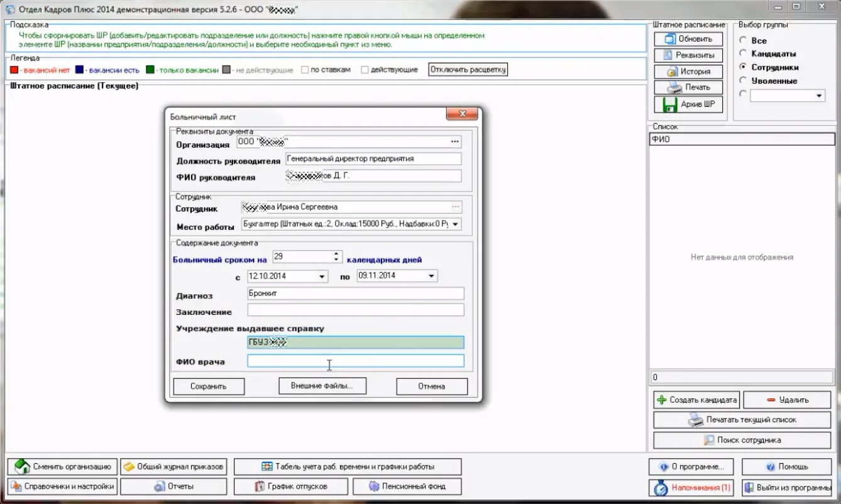This screenshot has height=504, width=841.
Task: Click the Внешние файлы... button
Action: (x=321, y=386)
